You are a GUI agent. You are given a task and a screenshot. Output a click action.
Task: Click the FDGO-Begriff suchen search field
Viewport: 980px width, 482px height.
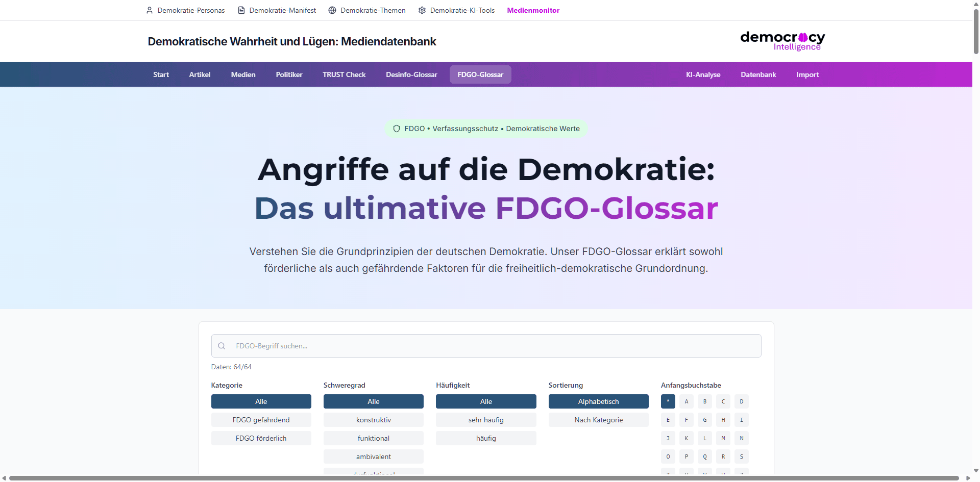pyautogui.click(x=486, y=346)
